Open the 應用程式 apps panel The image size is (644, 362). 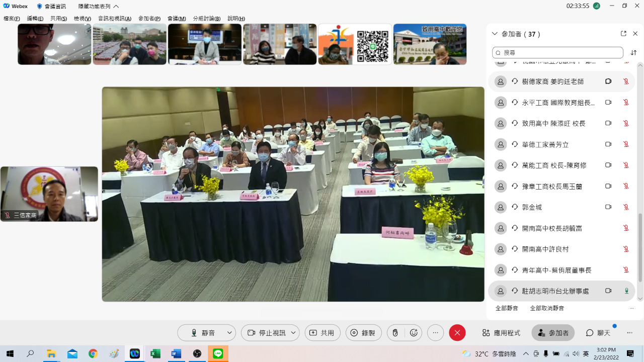click(501, 333)
